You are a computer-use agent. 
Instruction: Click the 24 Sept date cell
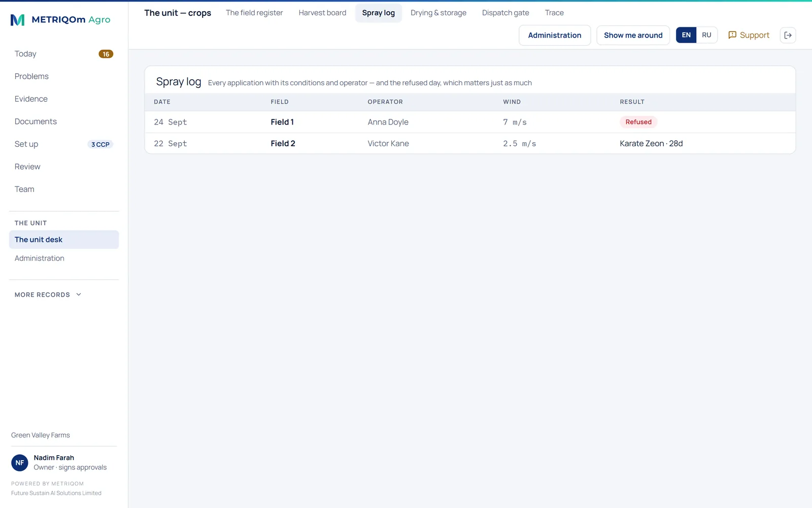[171, 122]
